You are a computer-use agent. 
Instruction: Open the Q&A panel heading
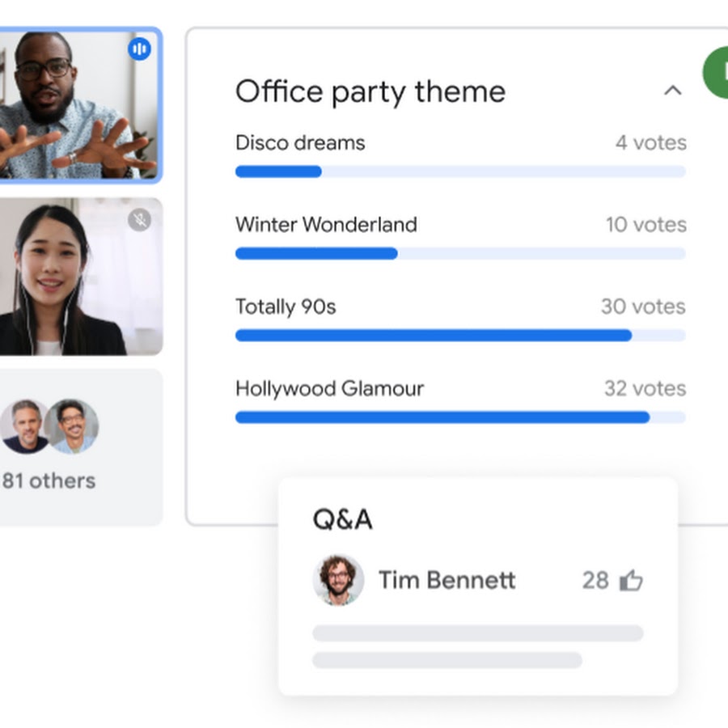coord(343,519)
